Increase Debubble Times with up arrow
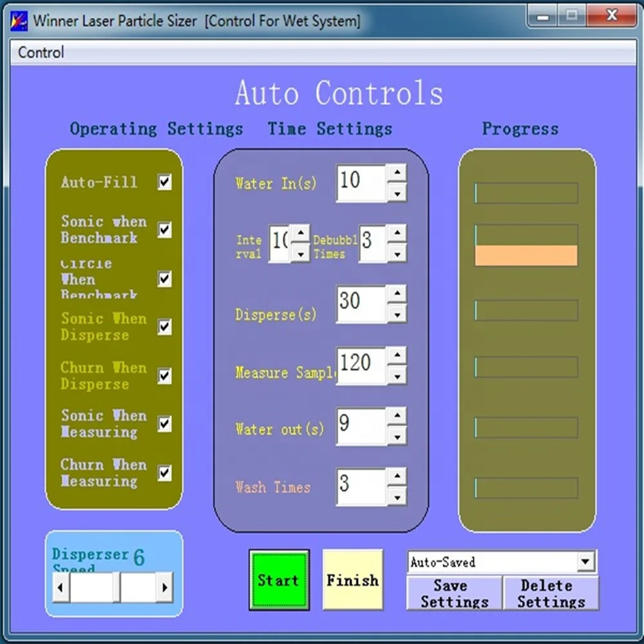644x644 pixels. tap(397, 234)
